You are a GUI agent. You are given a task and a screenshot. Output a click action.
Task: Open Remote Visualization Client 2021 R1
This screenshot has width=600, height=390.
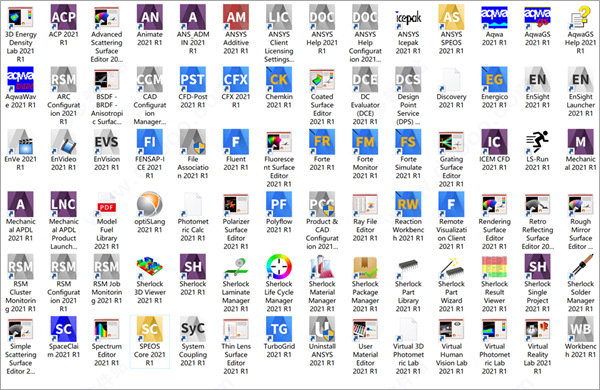pos(451,204)
